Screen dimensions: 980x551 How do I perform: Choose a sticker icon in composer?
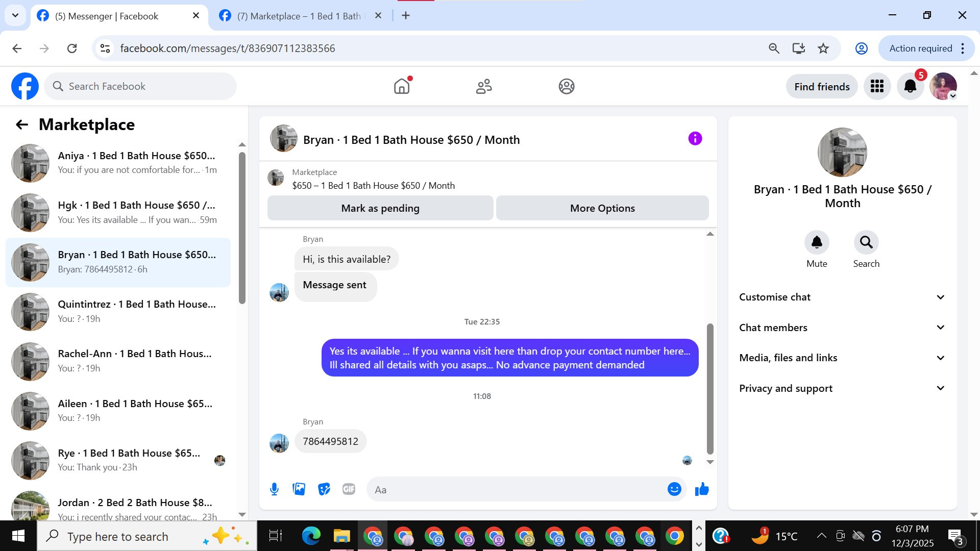tap(324, 489)
